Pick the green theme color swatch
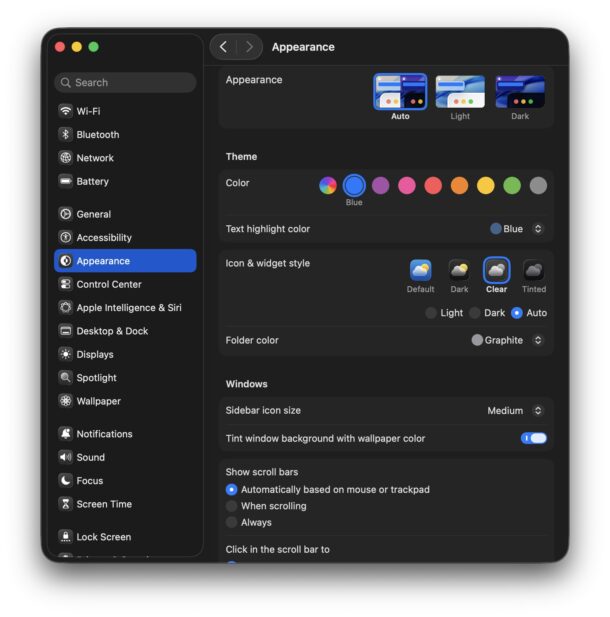 (512, 185)
